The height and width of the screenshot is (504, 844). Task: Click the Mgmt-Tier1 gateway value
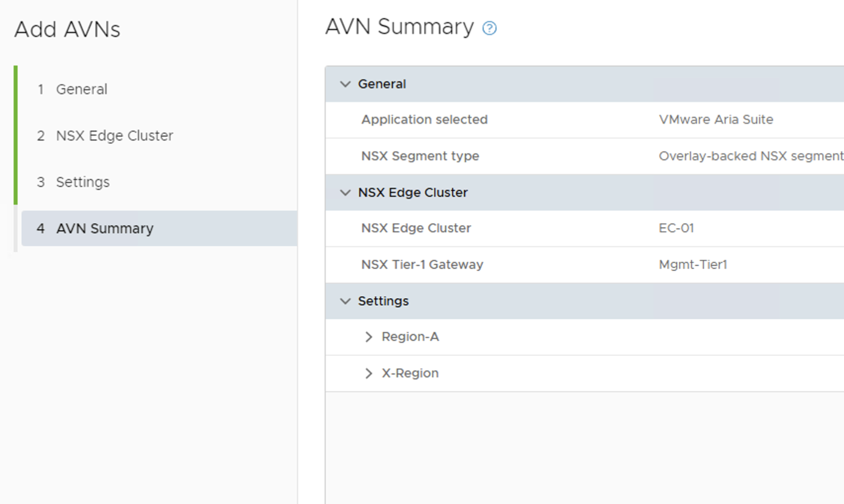click(693, 265)
